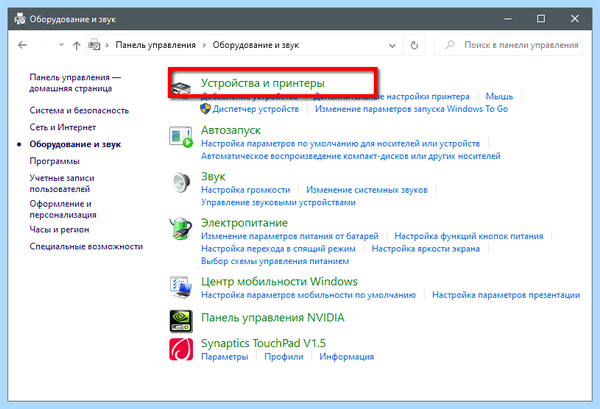Expand the address bar history dropdown

(392, 46)
